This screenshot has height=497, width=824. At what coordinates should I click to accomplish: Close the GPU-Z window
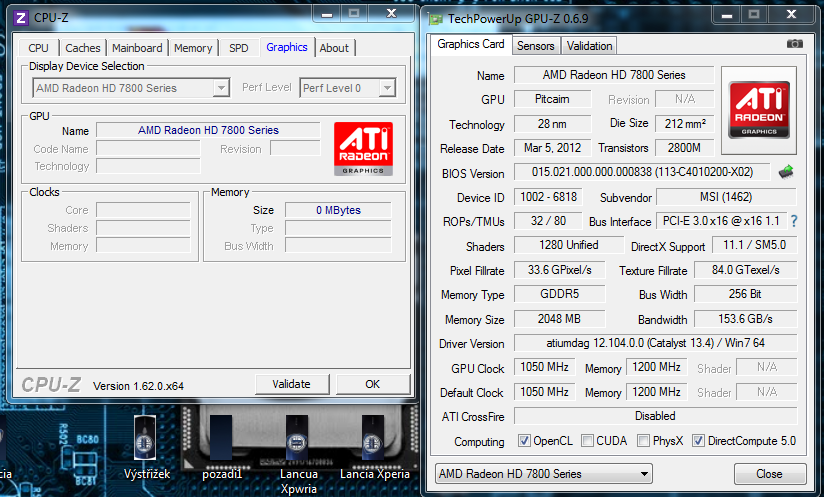point(791,15)
